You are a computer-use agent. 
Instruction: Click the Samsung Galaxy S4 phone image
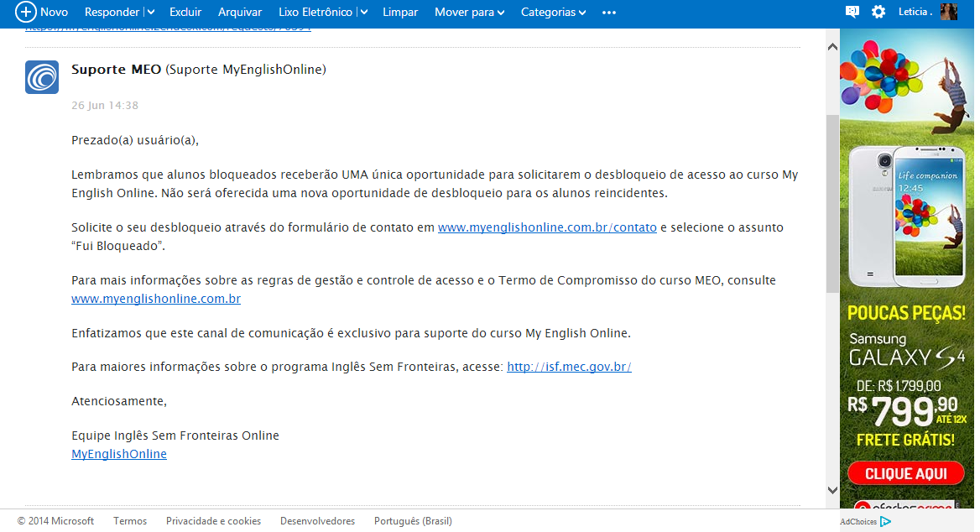tap(906, 216)
